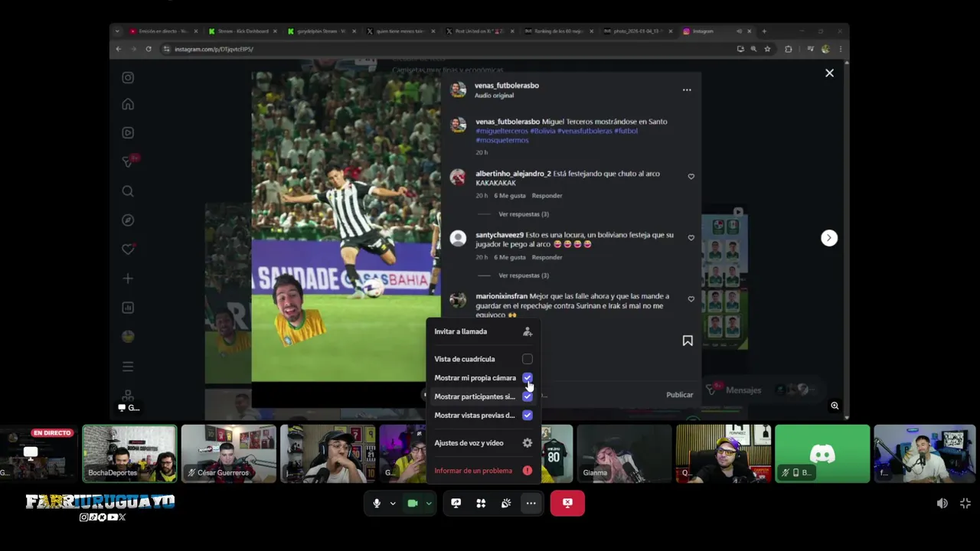Open Chrome three-dot menu

[841, 49]
